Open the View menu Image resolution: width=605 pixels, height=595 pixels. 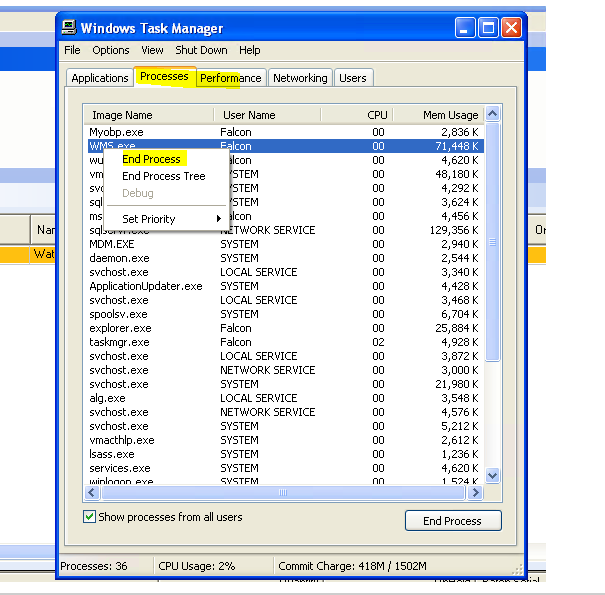152,50
